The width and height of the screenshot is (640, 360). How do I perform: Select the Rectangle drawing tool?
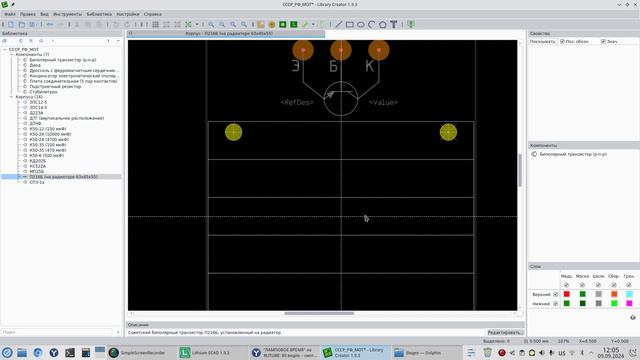[349, 24]
